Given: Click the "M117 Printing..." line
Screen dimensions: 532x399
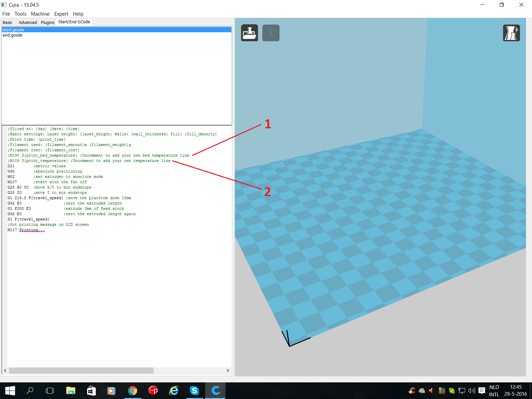Looking at the screenshot, I should click(x=26, y=230).
